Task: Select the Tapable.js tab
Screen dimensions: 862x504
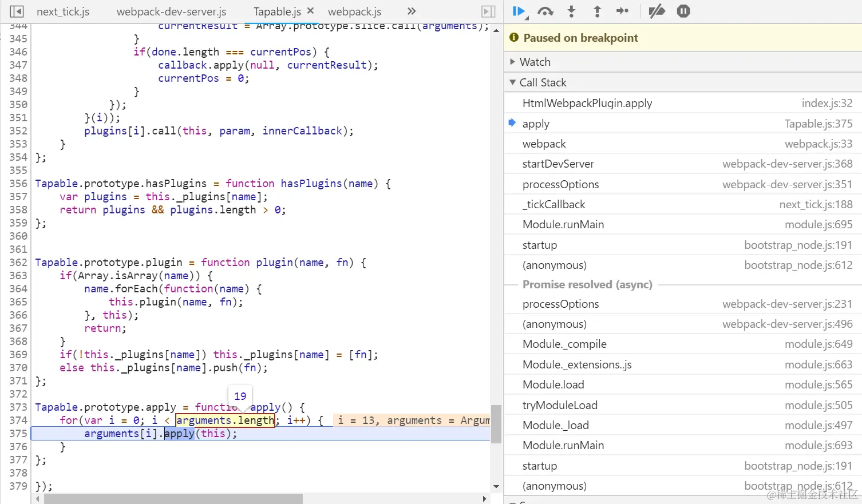Action: pos(277,11)
